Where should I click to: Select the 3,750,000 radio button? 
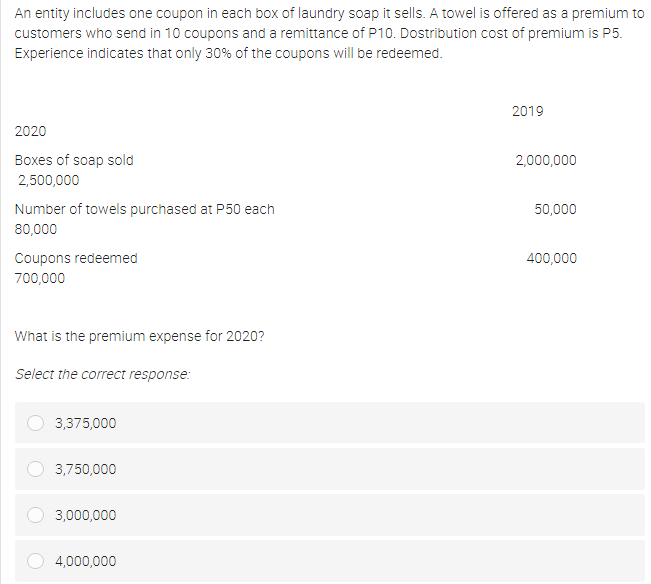(x=35, y=469)
